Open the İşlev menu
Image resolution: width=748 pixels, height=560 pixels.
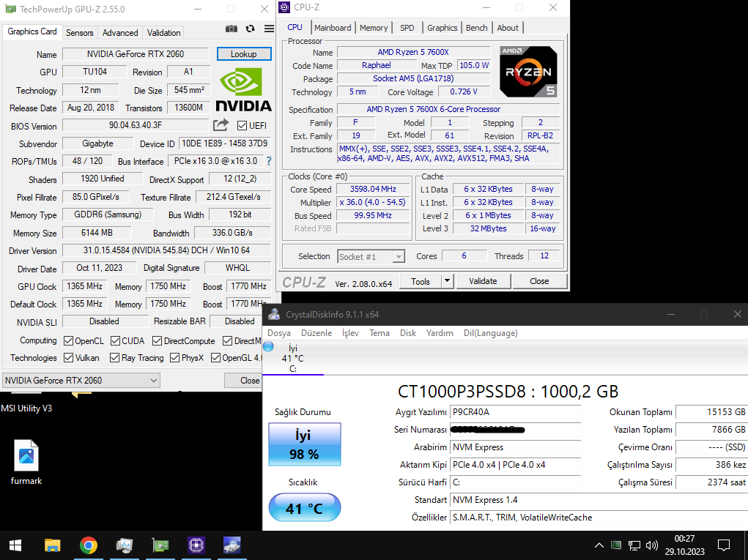[350, 332]
